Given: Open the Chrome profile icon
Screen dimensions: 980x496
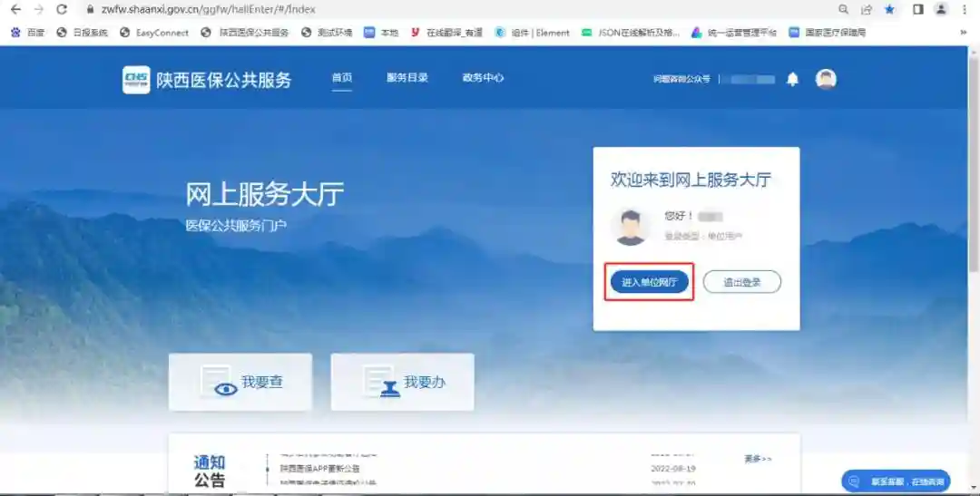Looking at the screenshot, I should pyautogui.click(x=941, y=9).
